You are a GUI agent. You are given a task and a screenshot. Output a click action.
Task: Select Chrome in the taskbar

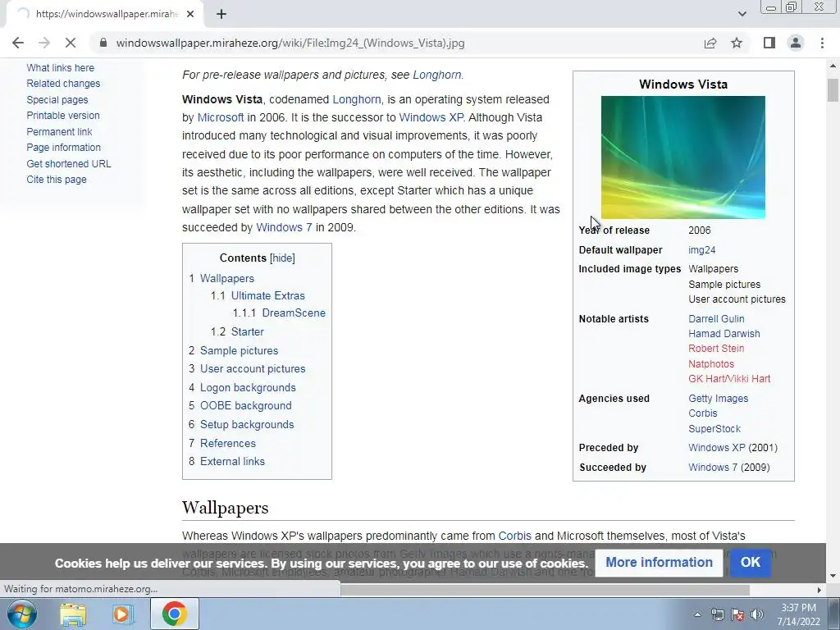174,614
